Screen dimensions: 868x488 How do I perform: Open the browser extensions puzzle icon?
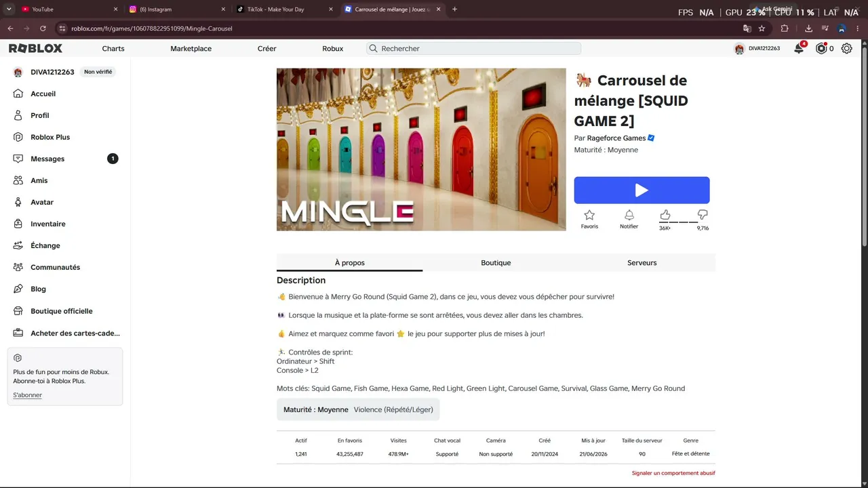coord(785,28)
